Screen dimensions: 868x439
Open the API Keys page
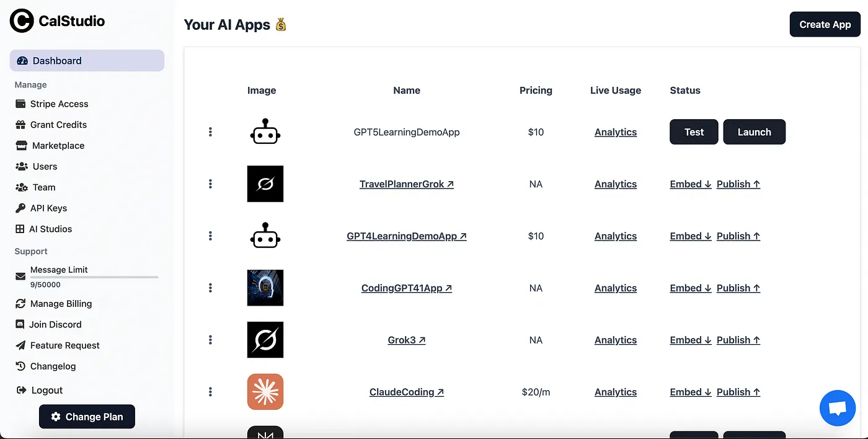coord(48,208)
